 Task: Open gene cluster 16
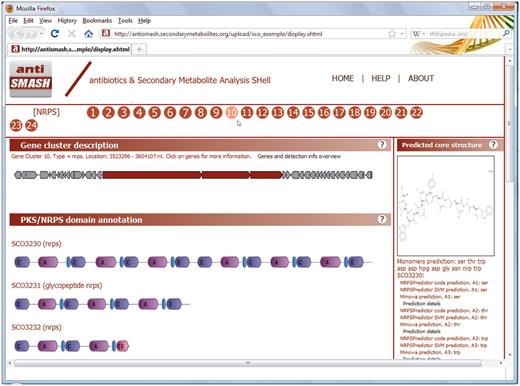(x=324, y=113)
